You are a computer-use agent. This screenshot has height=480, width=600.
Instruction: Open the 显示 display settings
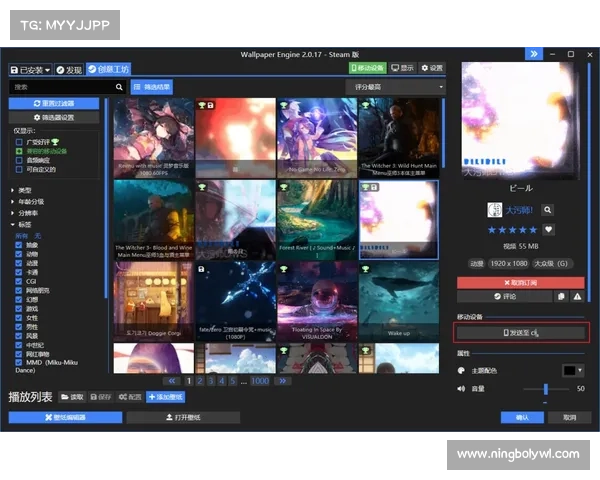[402, 68]
